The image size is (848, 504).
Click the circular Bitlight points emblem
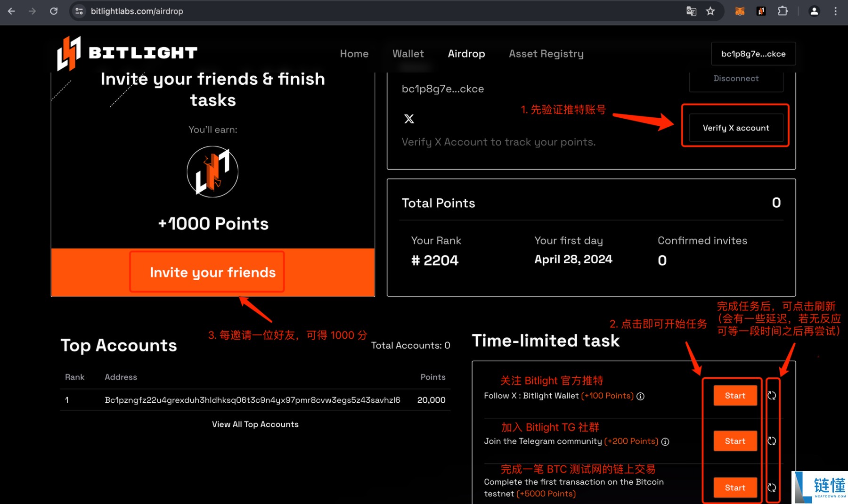[x=212, y=171]
